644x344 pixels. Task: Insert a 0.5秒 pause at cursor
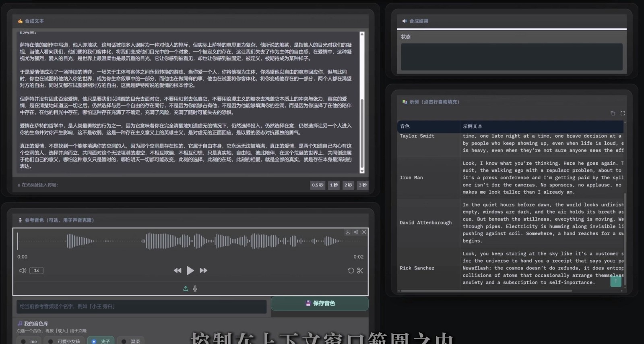[x=318, y=185]
